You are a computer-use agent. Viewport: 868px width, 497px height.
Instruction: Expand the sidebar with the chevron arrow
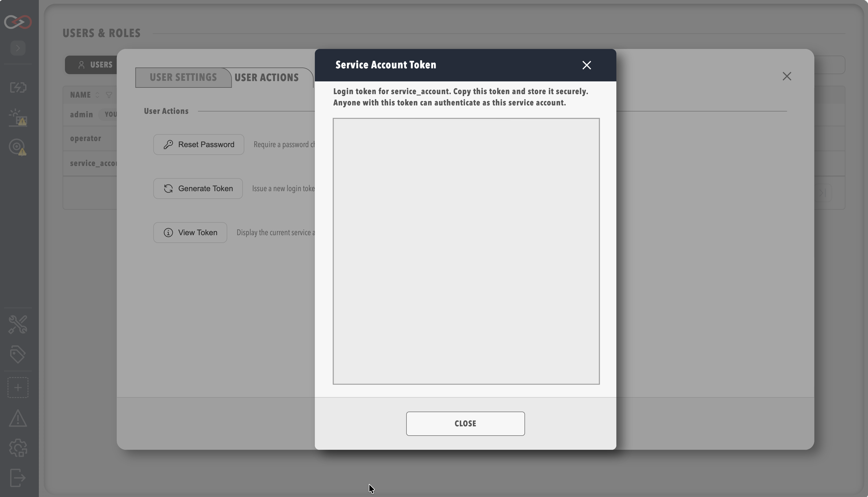(x=18, y=48)
